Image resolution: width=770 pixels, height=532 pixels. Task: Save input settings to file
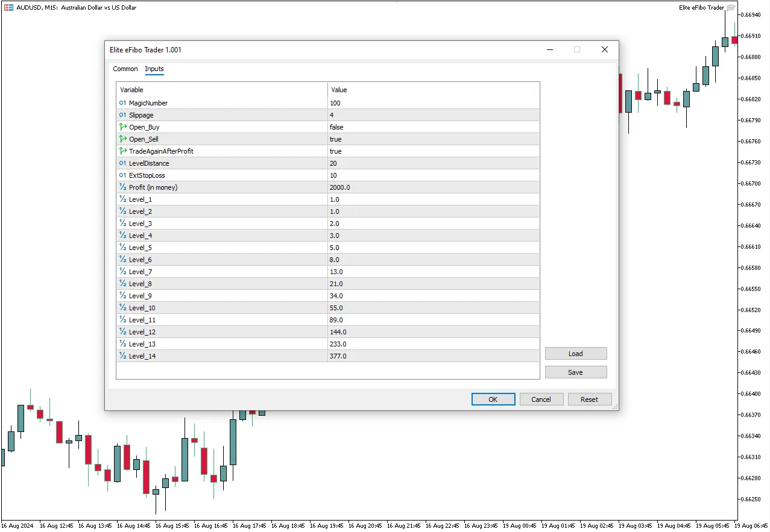coord(576,372)
